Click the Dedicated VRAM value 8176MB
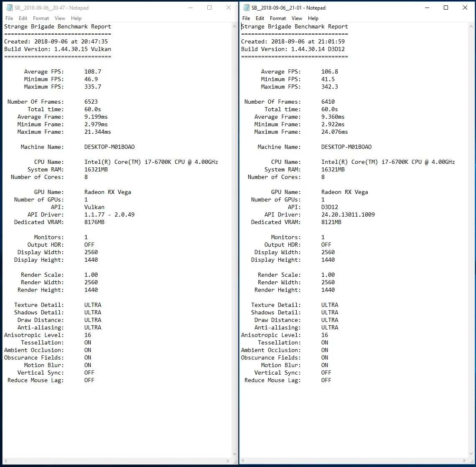 tap(94, 222)
